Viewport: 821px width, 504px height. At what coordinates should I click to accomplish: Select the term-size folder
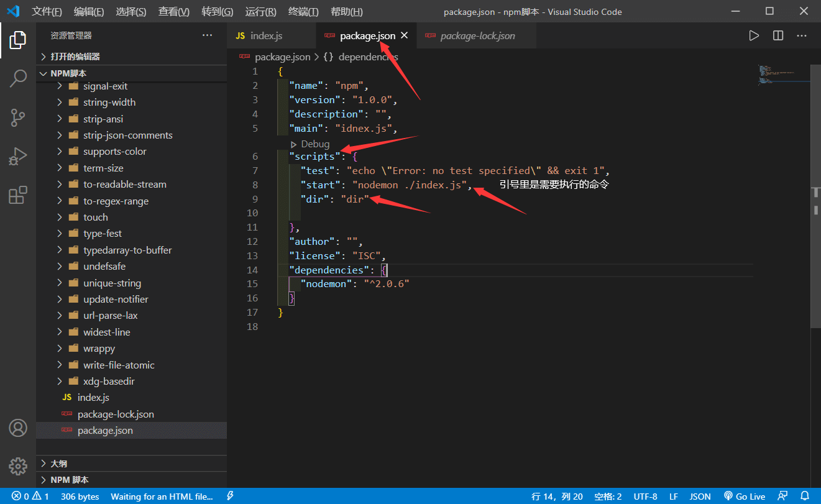[x=131, y=168]
